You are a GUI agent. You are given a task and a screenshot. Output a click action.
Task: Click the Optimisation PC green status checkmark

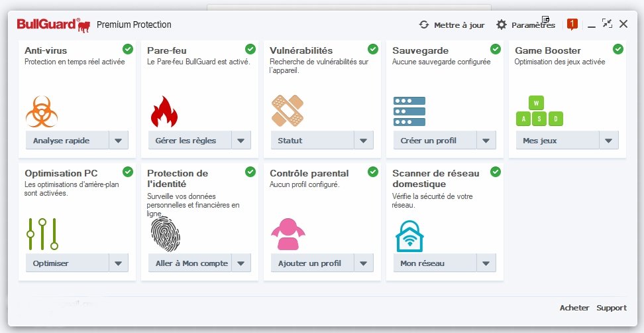point(128,172)
